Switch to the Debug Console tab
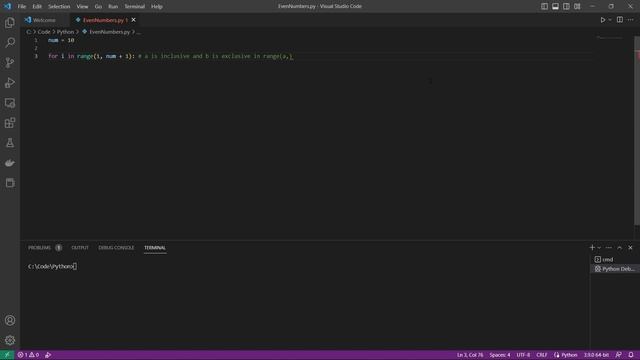Screen dimensions: 640x360 coord(116,248)
